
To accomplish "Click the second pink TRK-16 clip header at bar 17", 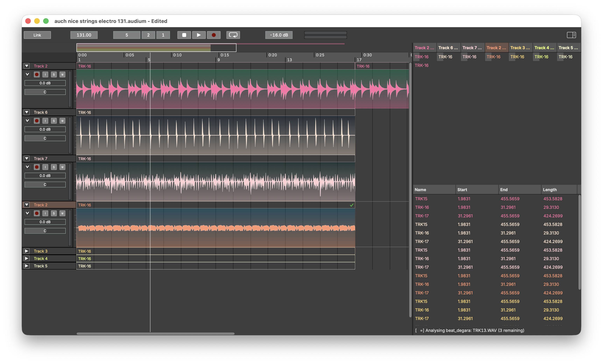I will click(x=382, y=66).
